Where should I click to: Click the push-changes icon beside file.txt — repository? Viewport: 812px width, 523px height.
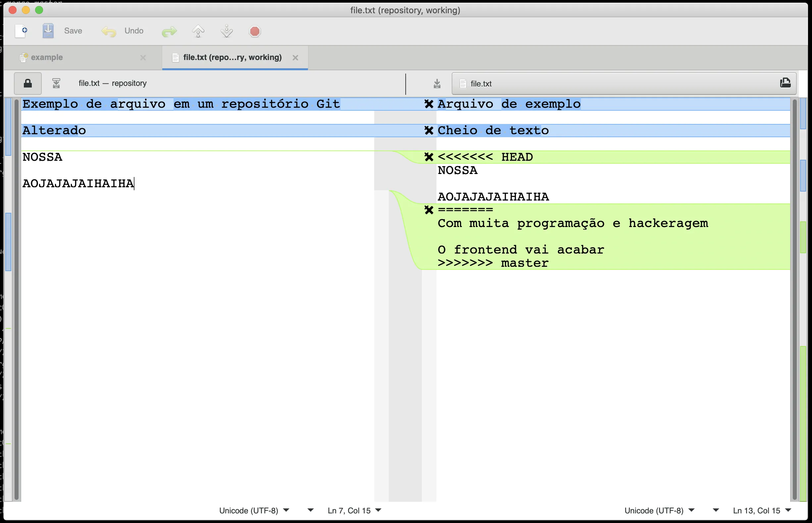click(x=56, y=83)
